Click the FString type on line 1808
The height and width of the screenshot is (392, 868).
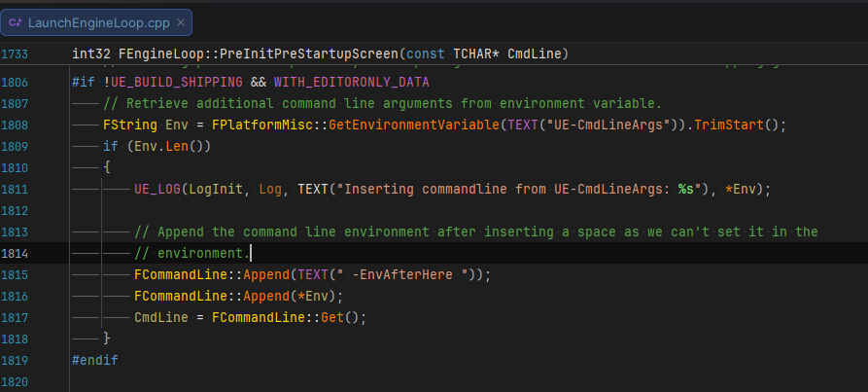130,125
